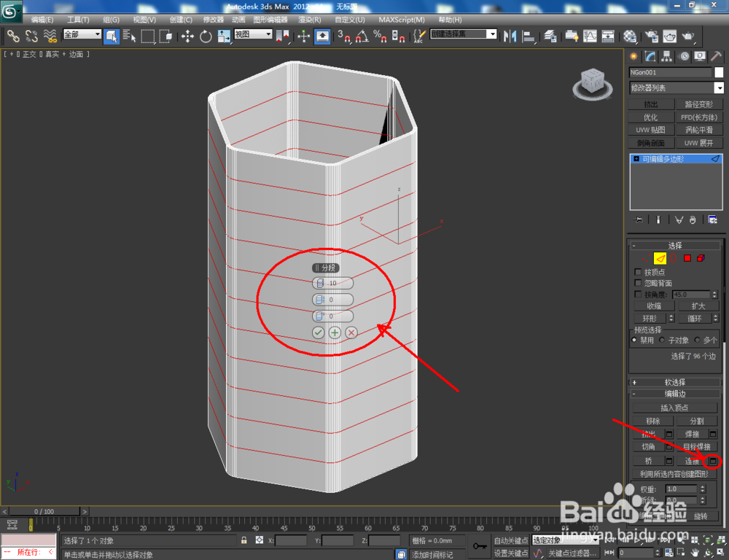Open the Select by Name list icon

tap(129, 36)
